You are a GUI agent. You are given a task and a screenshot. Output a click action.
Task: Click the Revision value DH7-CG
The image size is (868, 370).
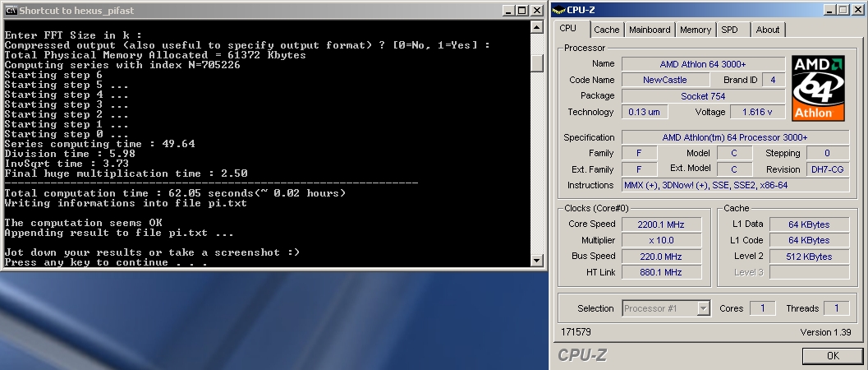click(x=828, y=169)
